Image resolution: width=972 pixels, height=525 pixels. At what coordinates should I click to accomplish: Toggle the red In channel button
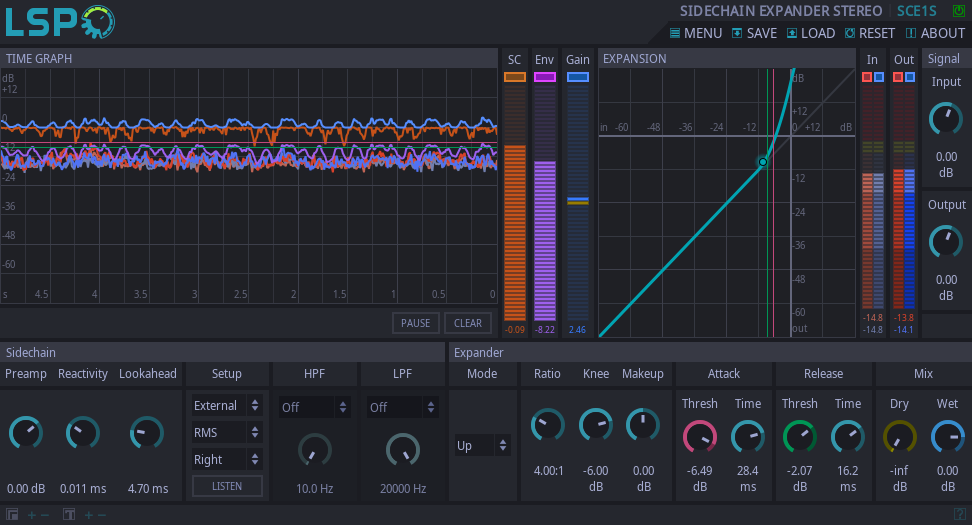click(867, 77)
